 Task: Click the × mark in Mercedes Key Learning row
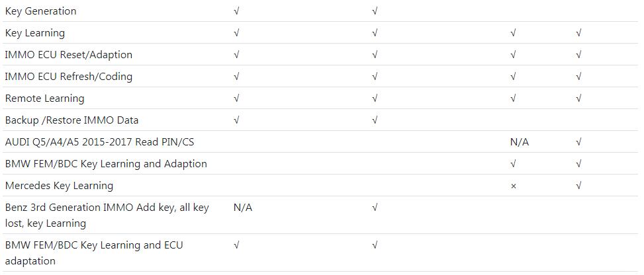tap(513, 186)
